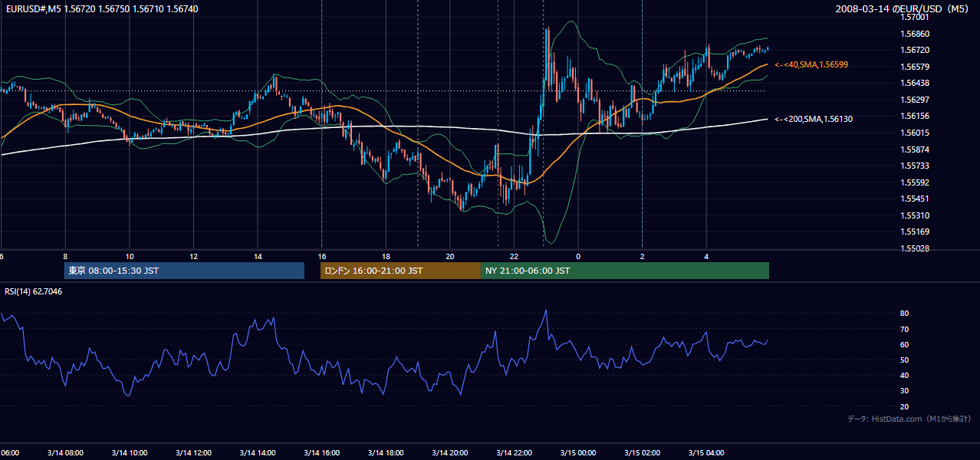Click the 3/15 02:00 bottom time label
The image size is (980, 460).
(x=642, y=452)
